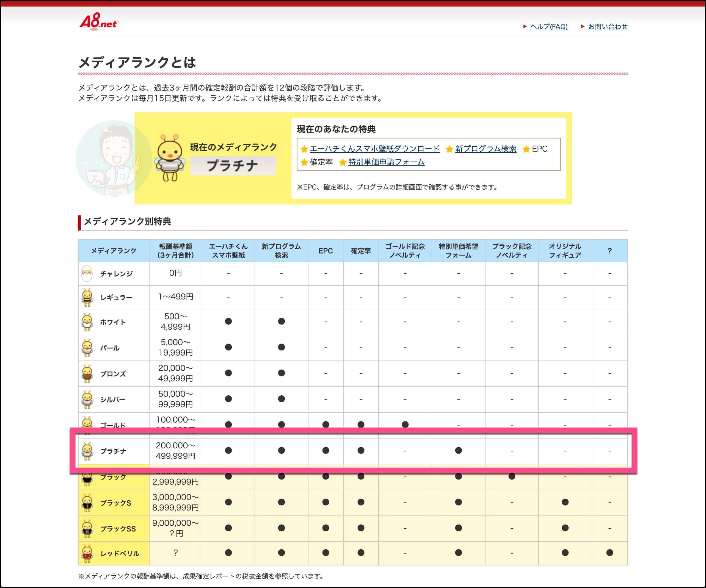Click the ブラックSS bee icon
The width and height of the screenshot is (706, 588).
(87, 529)
